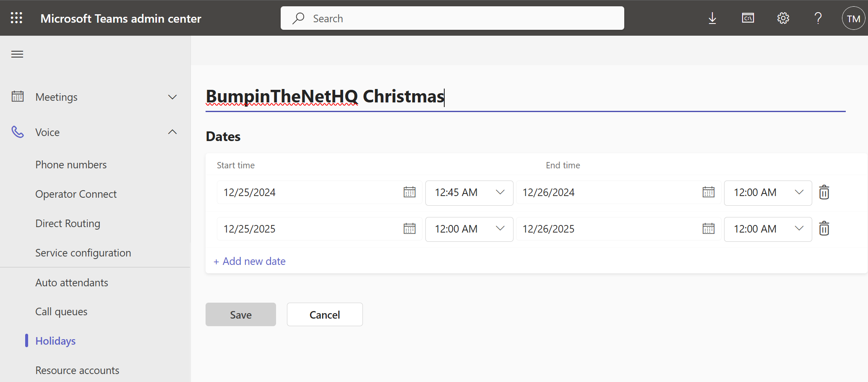868x382 pixels.
Task: Click the help question mark icon
Action: [818, 18]
